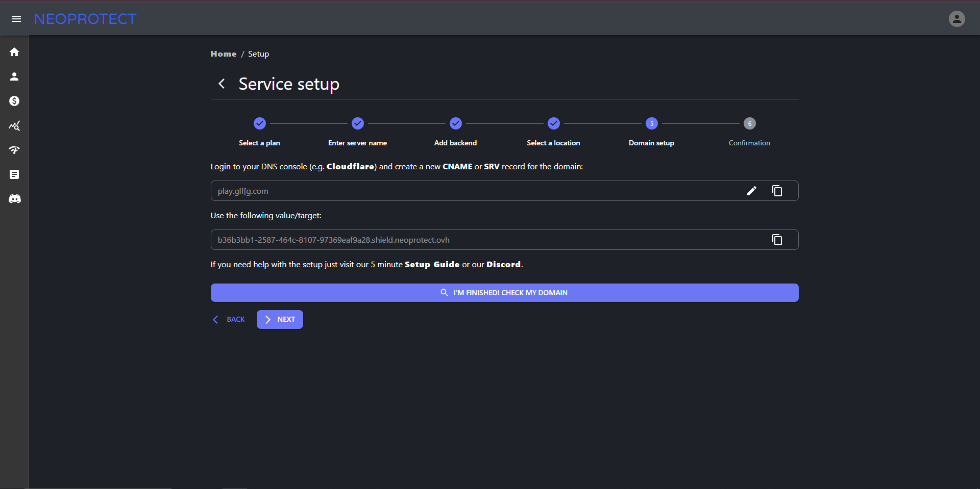Click the Service setup heading

click(x=289, y=84)
